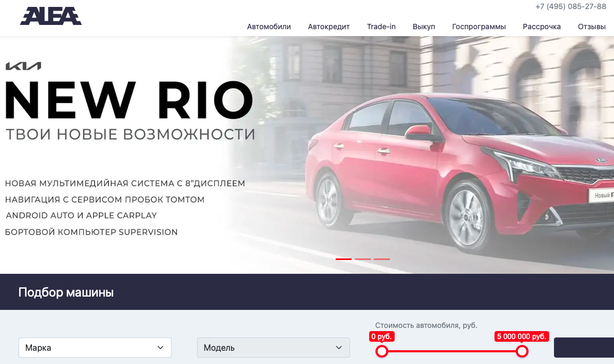The width and height of the screenshot is (614, 364).
Task: Call phone number +7 (495) 085-27-88
Action: click(570, 7)
